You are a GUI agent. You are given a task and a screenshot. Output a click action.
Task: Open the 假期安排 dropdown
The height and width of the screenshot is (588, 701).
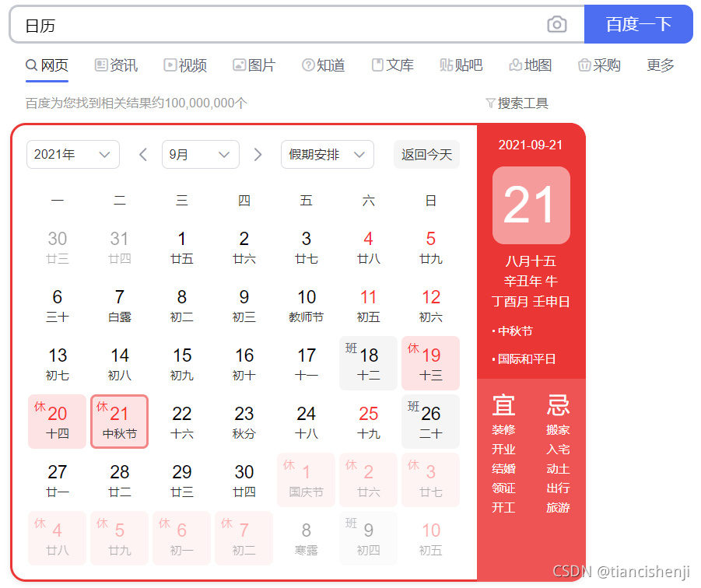(x=328, y=155)
